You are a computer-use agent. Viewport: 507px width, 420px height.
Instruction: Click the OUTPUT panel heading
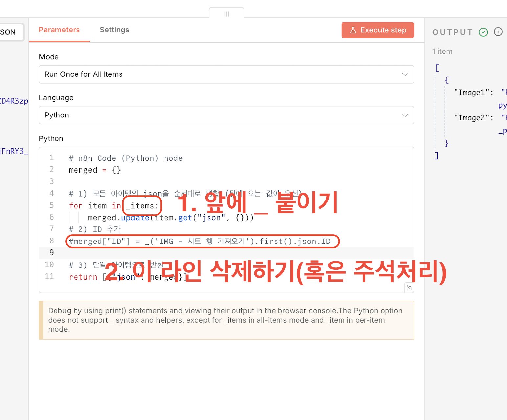(452, 32)
